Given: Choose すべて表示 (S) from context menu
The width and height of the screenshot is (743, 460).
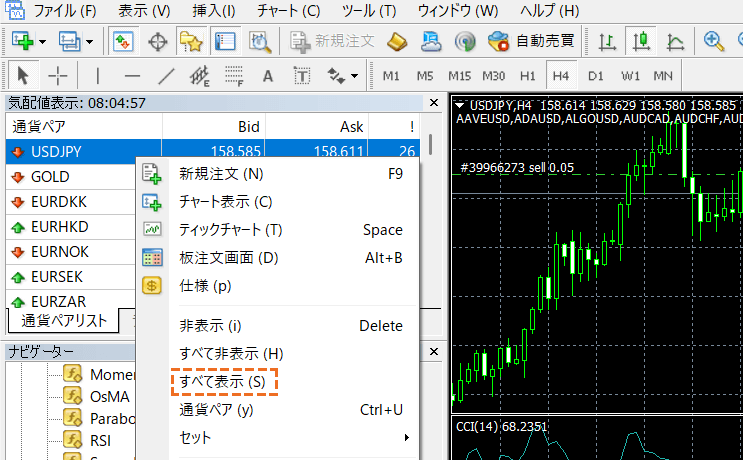Looking at the screenshot, I should 222,382.
